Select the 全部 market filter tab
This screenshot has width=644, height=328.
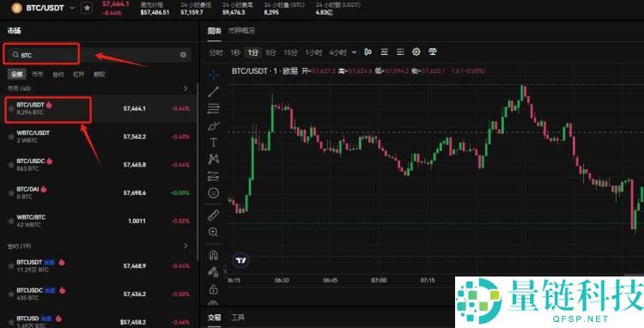(17, 75)
